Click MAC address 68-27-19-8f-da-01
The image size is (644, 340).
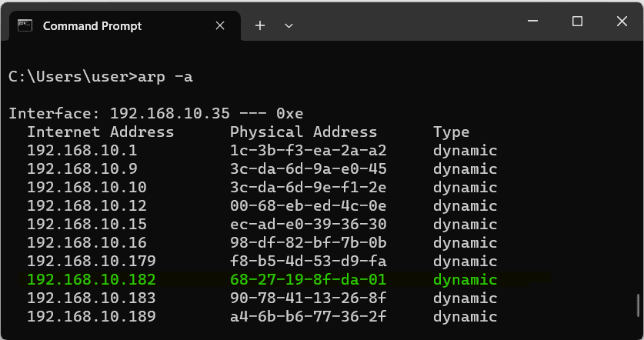(308, 279)
